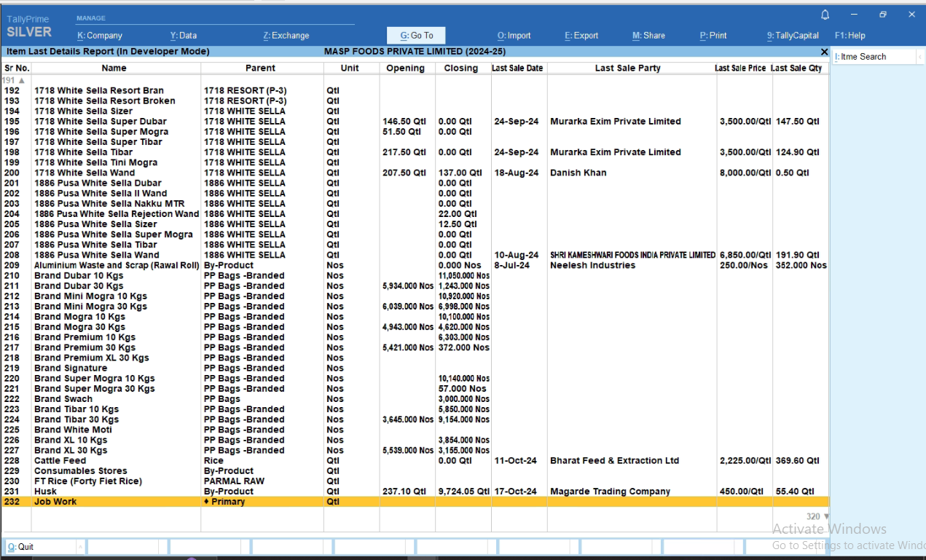
Task: Click party Neelesh Industries
Action: (x=592, y=265)
